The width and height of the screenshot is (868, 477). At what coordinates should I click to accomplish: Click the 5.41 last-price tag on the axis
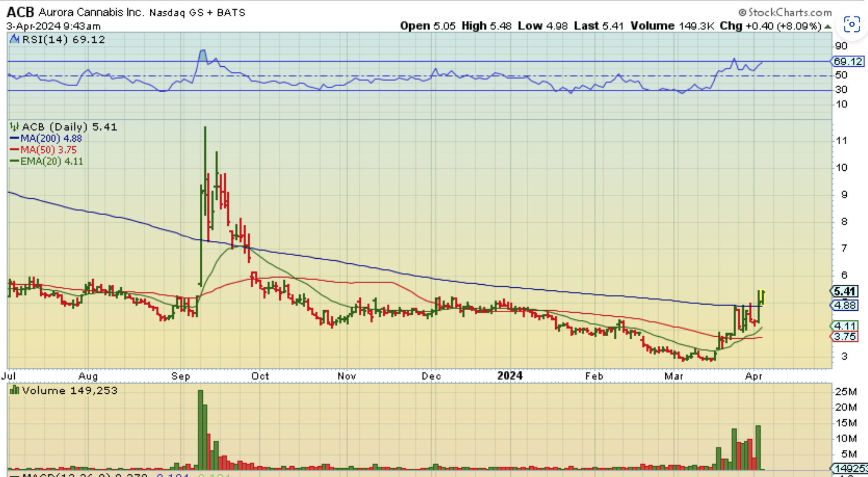(x=844, y=291)
